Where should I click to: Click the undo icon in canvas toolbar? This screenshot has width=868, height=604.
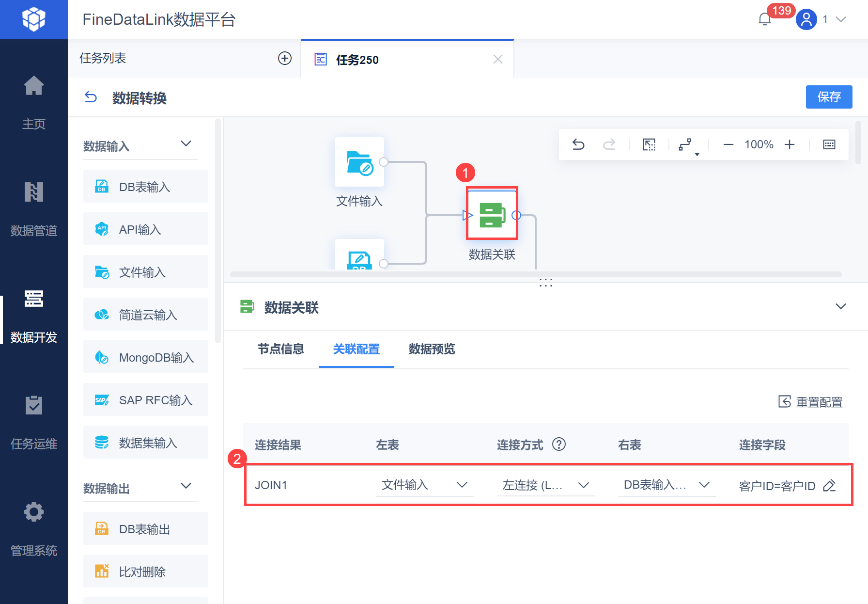point(578,144)
